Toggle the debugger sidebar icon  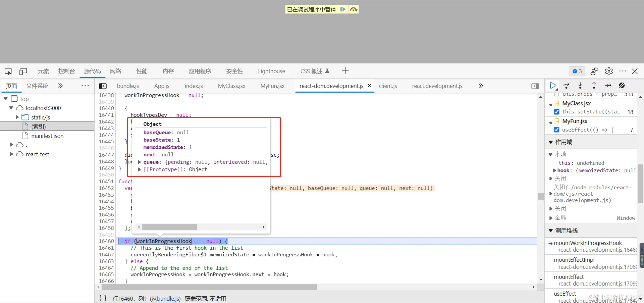point(535,86)
